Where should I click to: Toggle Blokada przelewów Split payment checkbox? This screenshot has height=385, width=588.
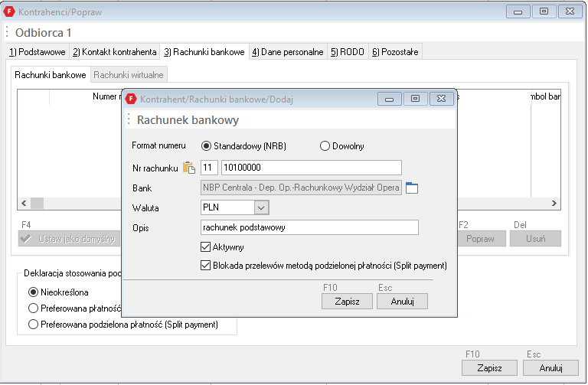(205, 266)
